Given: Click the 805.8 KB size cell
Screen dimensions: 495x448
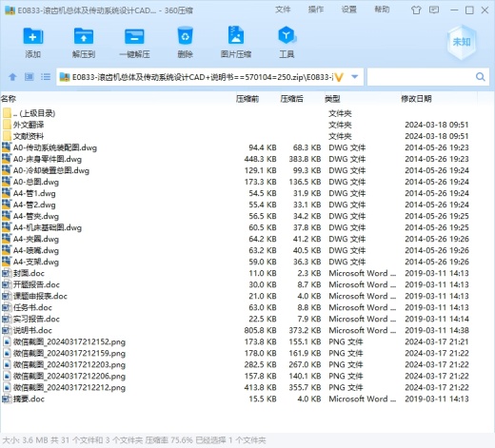Looking at the screenshot, I should [260, 330].
